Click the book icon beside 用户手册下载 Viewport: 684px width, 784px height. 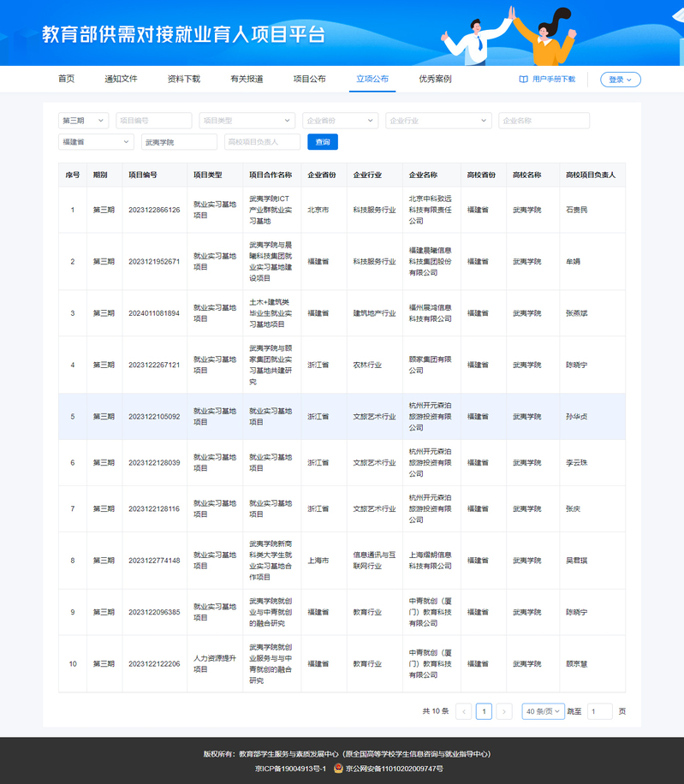click(x=523, y=80)
